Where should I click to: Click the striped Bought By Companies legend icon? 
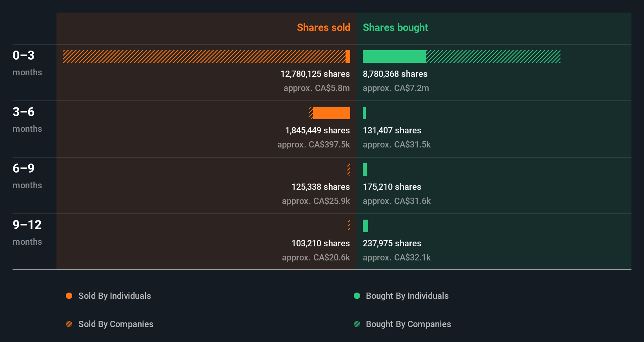coord(357,324)
